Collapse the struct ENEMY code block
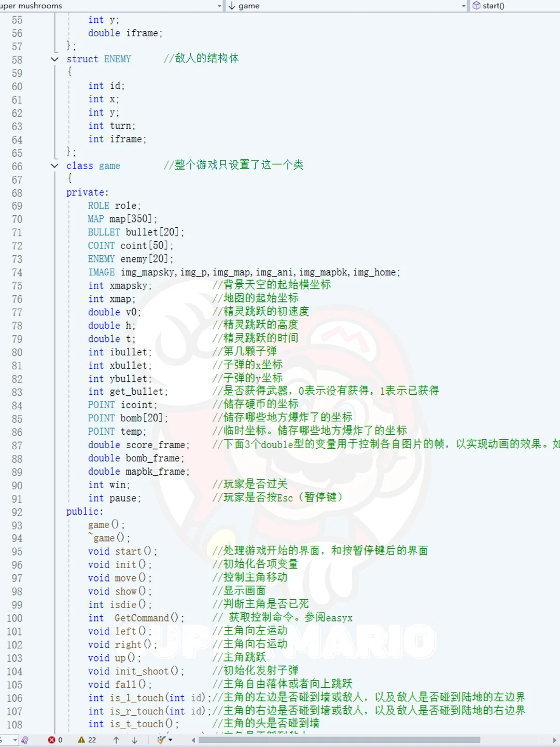 54,59
